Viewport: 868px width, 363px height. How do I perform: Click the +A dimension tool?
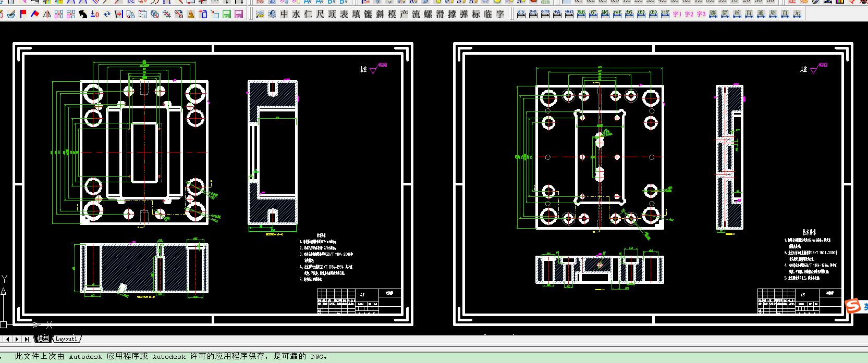[557, 14]
